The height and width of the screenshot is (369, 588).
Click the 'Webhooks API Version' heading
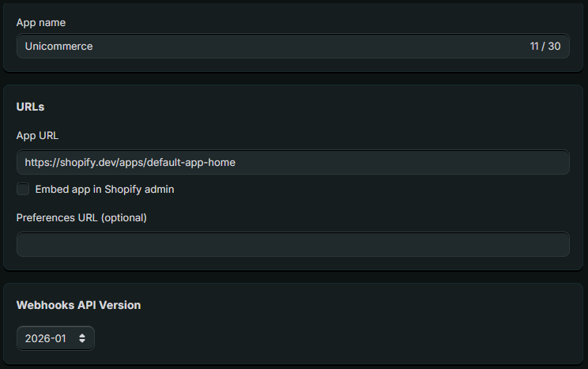coord(78,305)
